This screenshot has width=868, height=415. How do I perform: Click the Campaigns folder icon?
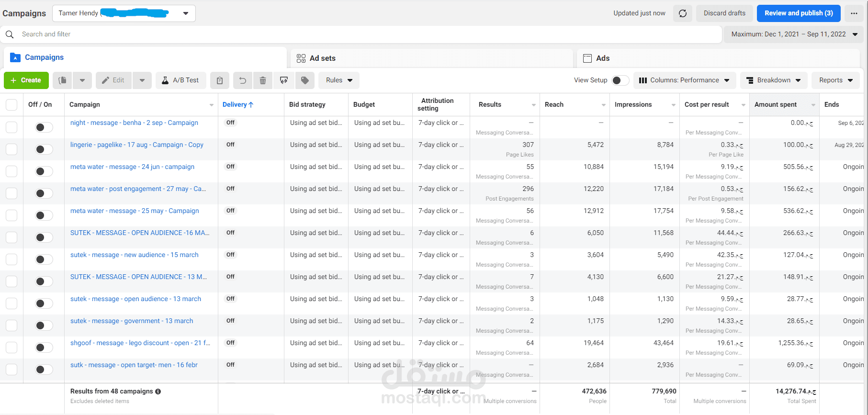[15, 57]
